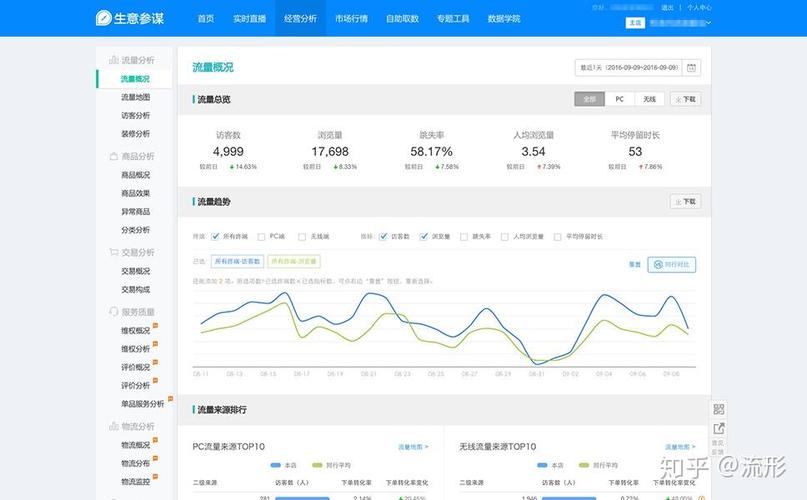Screen dimensions: 807x500
Task: Click the 同行对比 compare button
Action: pos(671,265)
